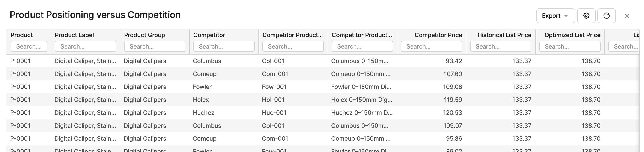Click the competitor price 93.42 cell
This screenshot has height=152, width=644.
(x=454, y=61)
